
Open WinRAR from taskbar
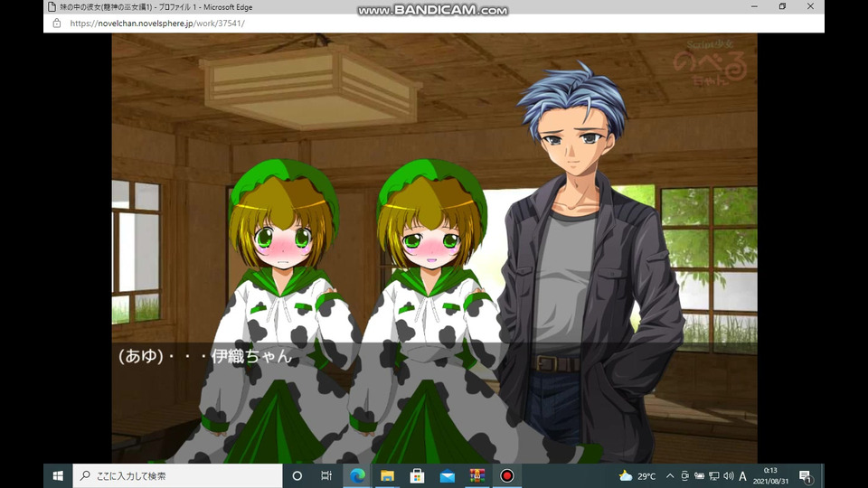(x=477, y=476)
